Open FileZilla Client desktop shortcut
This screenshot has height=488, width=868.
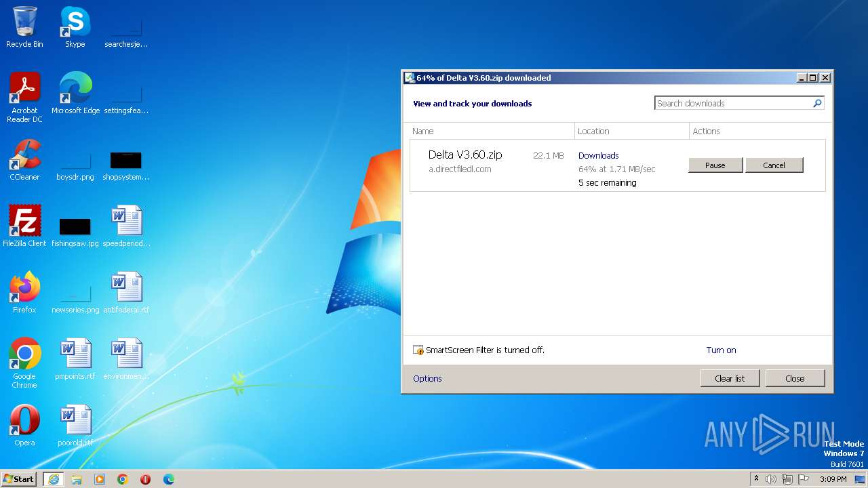coord(24,226)
